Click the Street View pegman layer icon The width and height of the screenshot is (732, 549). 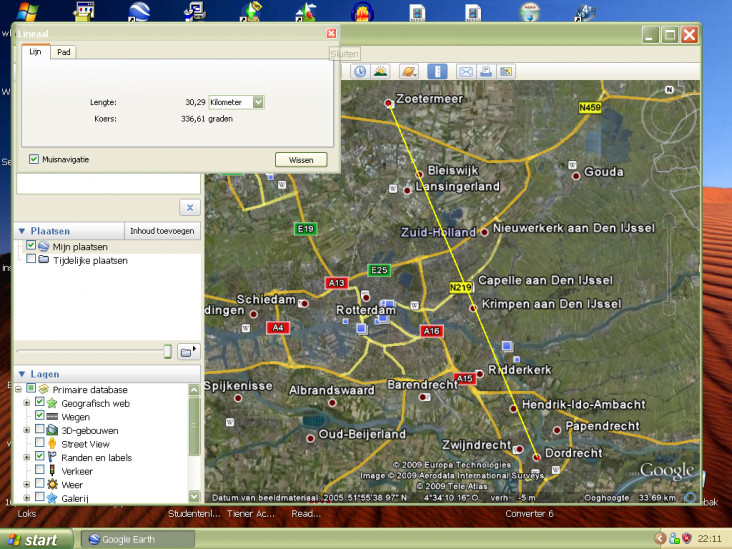52,444
